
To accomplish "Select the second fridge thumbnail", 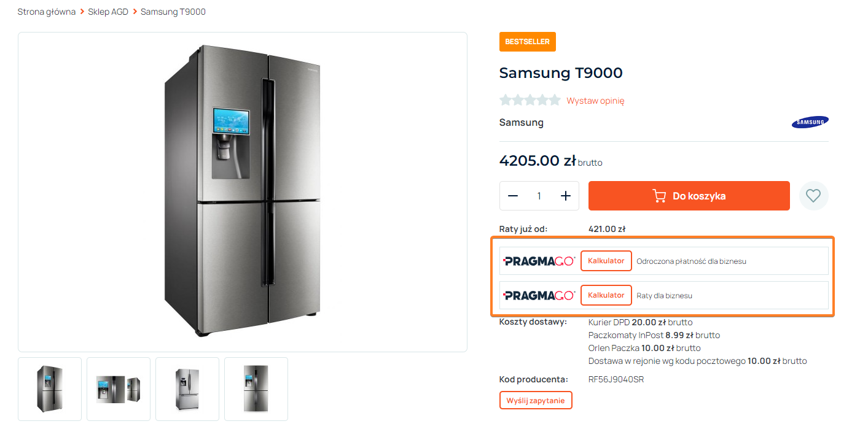I will pos(119,389).
